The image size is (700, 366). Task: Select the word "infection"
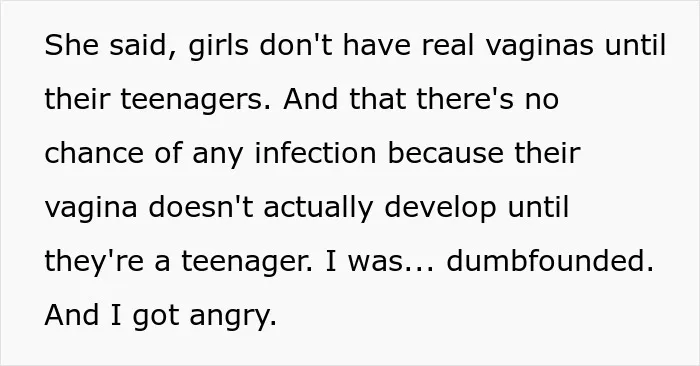click(315, 153)
